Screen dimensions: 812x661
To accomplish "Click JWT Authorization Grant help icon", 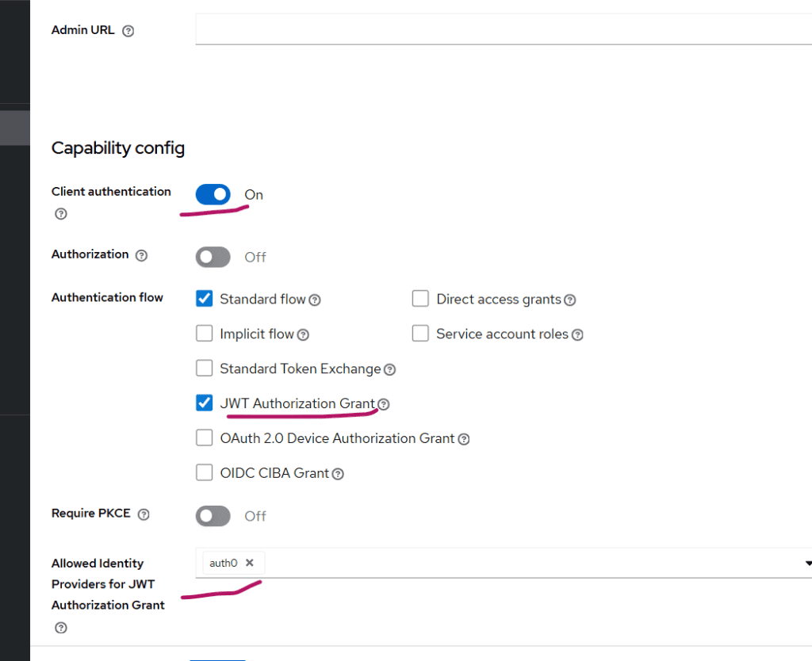I will coord(384,404).
